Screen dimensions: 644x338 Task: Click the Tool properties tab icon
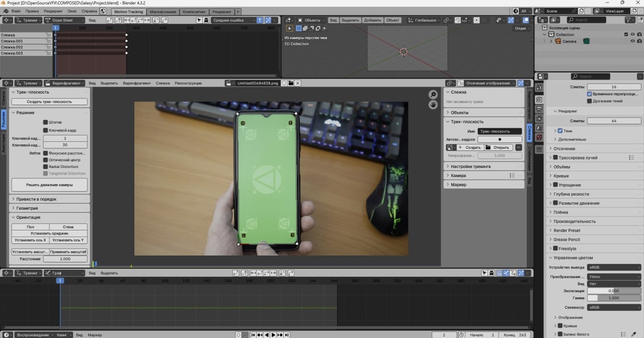(540, 87)
